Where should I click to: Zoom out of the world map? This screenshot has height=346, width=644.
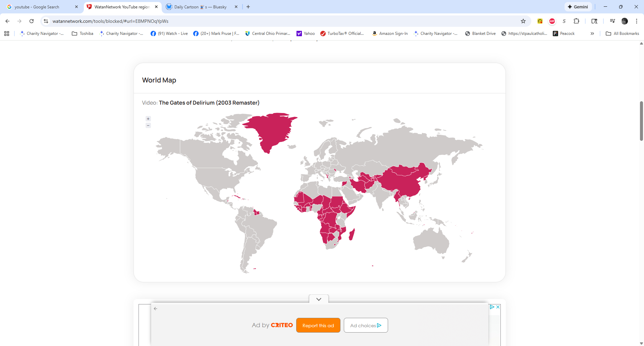click(148, 125)
